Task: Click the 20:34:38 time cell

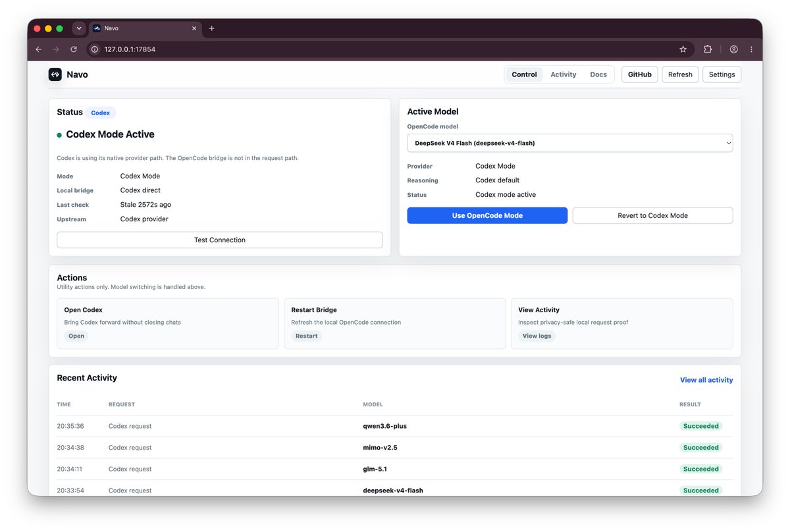Action: click(70, 448)
